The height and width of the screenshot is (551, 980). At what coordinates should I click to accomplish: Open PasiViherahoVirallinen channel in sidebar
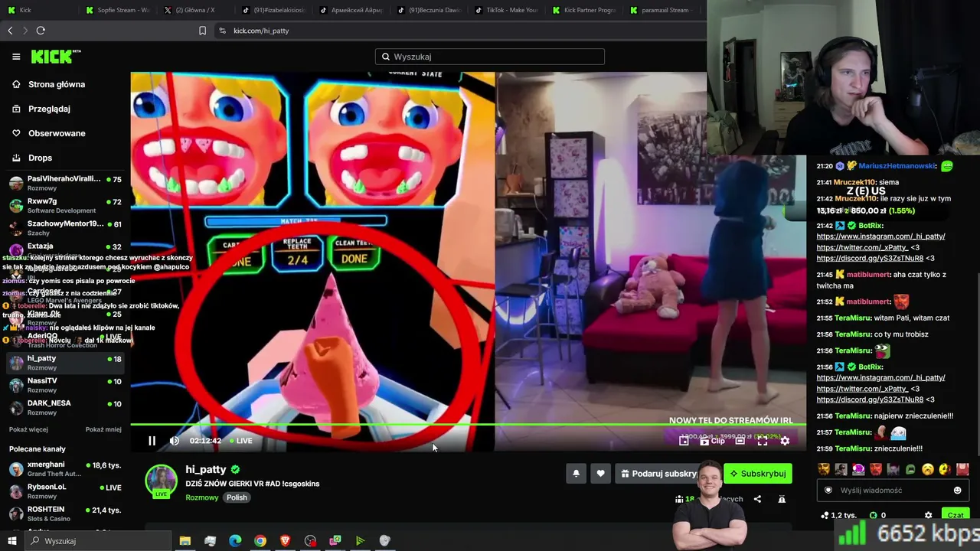65,183
